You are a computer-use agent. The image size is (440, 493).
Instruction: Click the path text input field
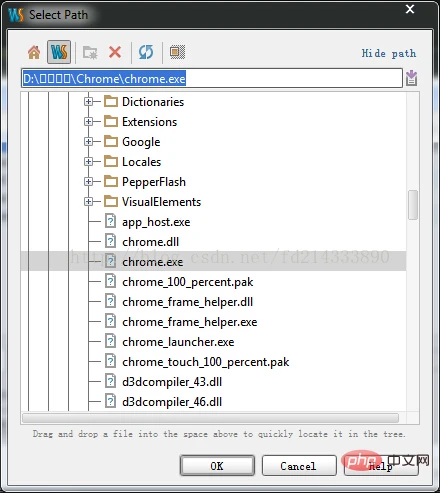point(212,78)
